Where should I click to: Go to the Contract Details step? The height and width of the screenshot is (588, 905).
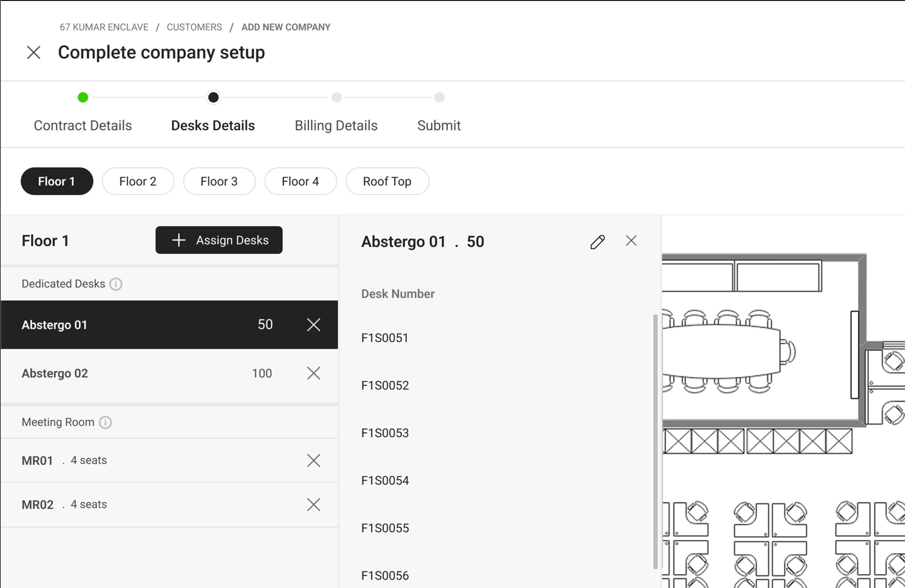pyautogui.click(x=83, y=126)
